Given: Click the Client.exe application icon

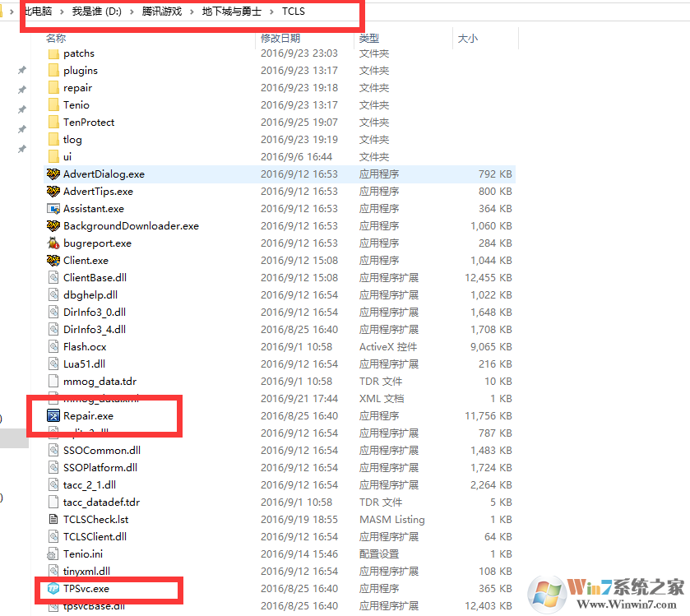Looking at the screenshot, I should coord(53,261).
